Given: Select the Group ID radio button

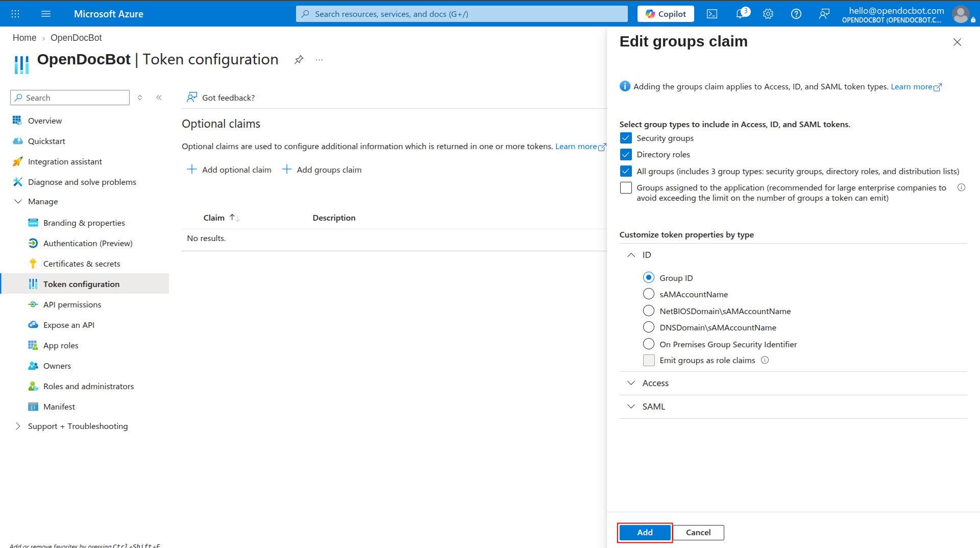Looking at the screenshot, I should pyautogui.click(x=648, y=277).
